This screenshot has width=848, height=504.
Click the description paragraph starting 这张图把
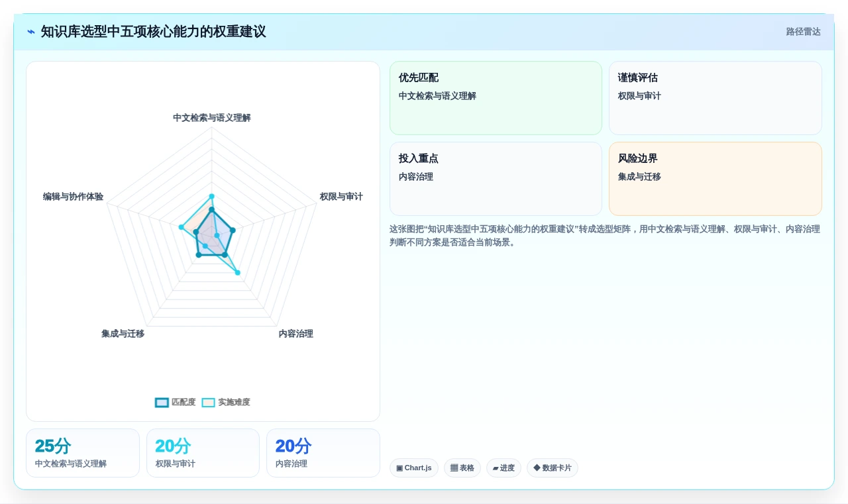pos(605,236)
